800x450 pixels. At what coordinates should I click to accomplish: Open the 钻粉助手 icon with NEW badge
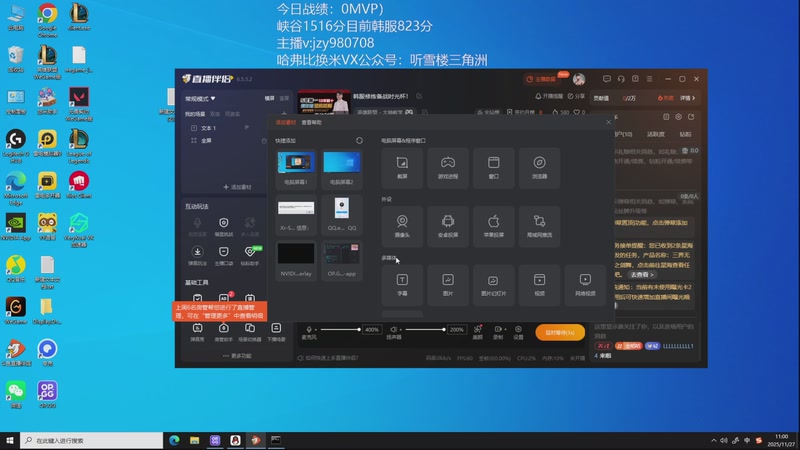point(249,256)
